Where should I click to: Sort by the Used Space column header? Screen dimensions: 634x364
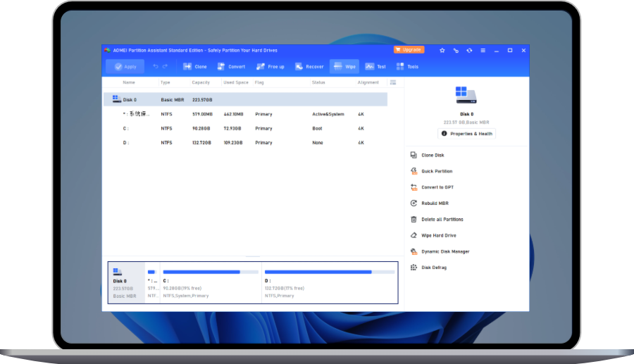(x=236, y=82)
